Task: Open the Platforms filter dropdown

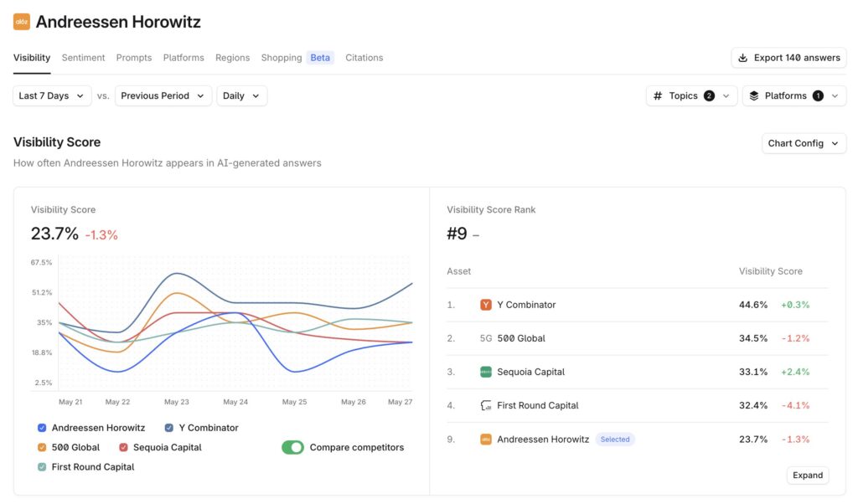Action: pyautogui.click(x=794, y=95)
